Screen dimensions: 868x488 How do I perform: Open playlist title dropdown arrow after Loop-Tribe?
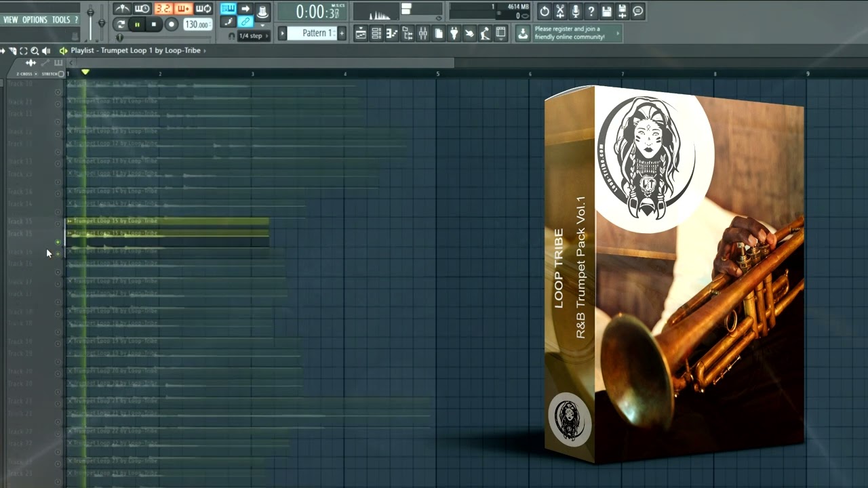click(x=205, y=51)
